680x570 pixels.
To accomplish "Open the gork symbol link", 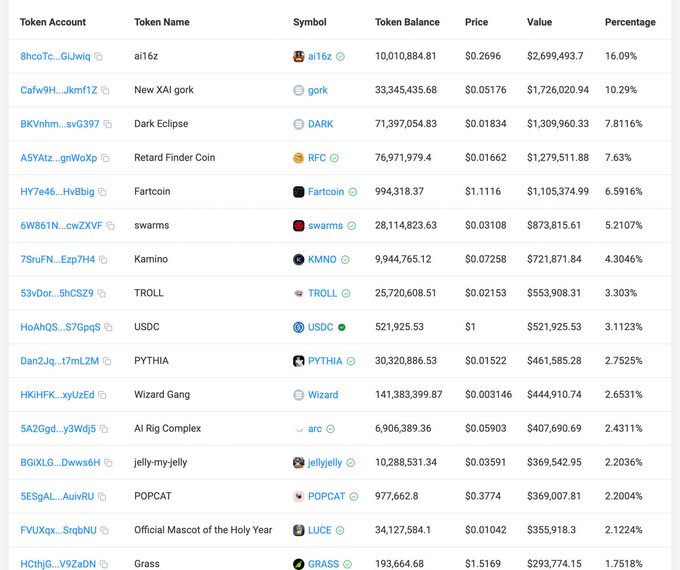I will (x=317, y=90).
